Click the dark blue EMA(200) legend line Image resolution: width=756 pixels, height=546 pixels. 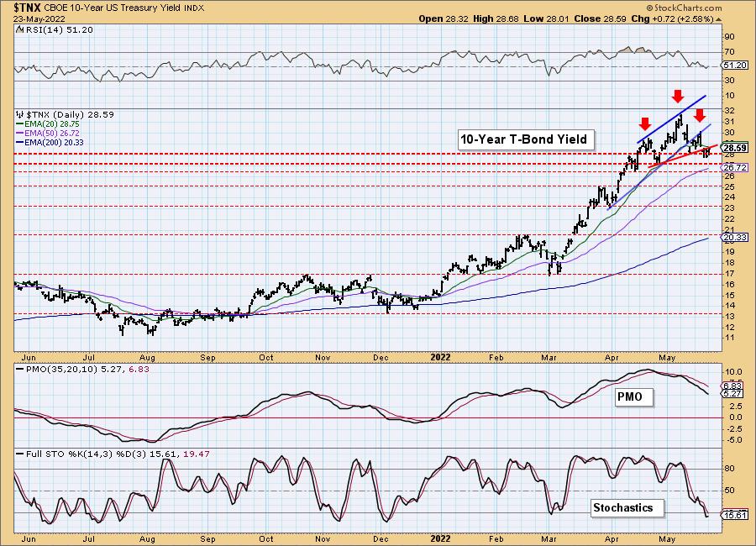20,142
